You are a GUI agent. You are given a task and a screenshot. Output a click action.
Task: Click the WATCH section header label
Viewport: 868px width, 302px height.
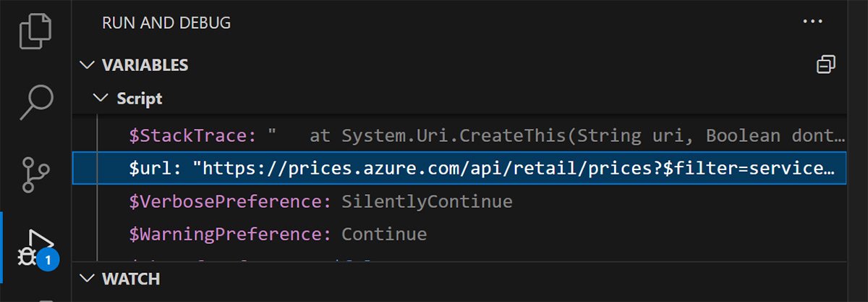point(131,279)
